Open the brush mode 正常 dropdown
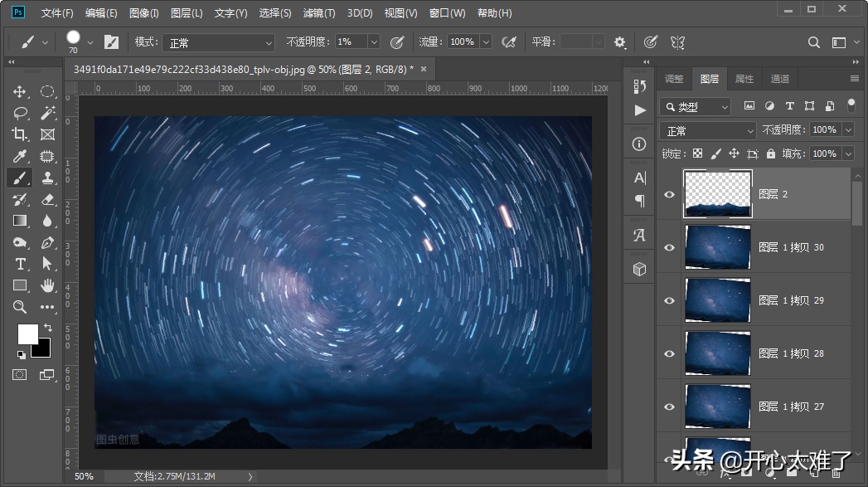The width and height of the screenshot is (868, 487). point(219,42)
